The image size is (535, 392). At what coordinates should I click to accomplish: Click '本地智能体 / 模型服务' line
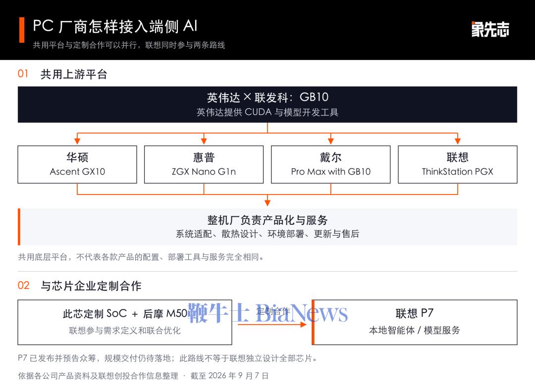[415, 330]
